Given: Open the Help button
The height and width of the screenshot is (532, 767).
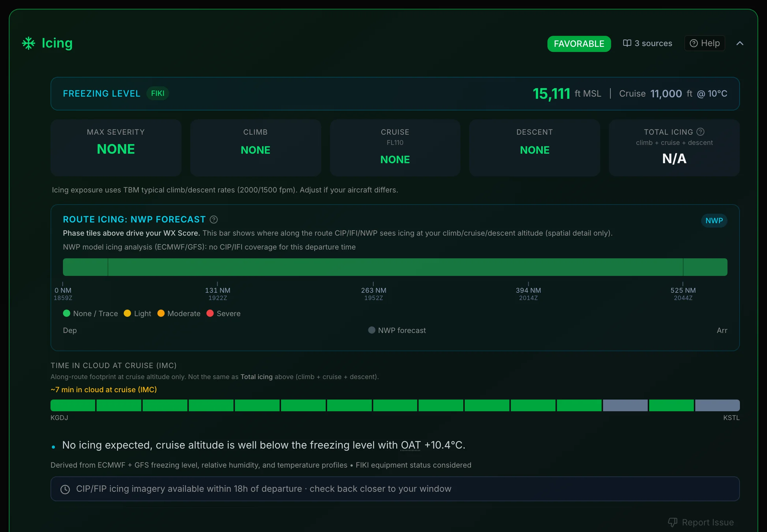Looking at the screenshot, I should tap(704, 43).
